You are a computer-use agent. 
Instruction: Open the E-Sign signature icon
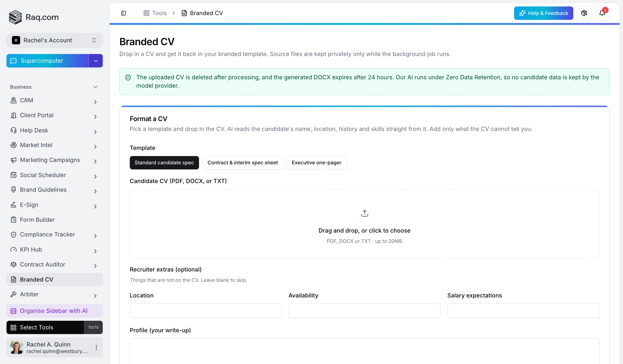(x=14, y=205)
